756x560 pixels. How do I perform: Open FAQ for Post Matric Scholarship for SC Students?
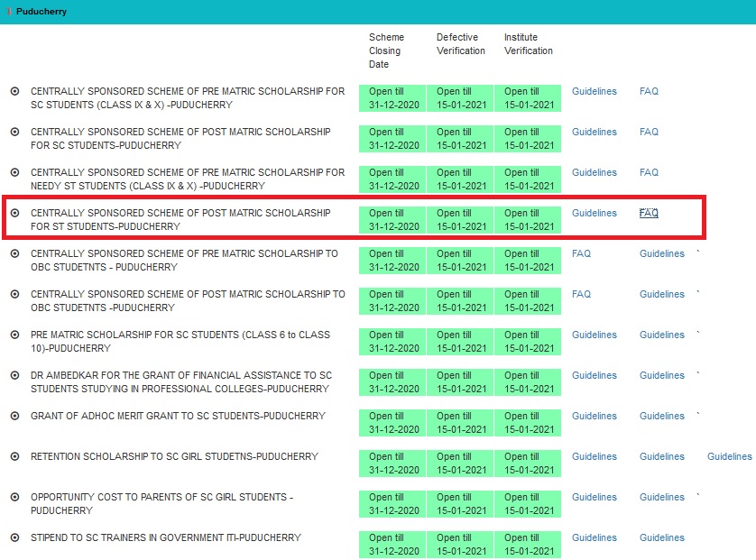coord(649,132)
